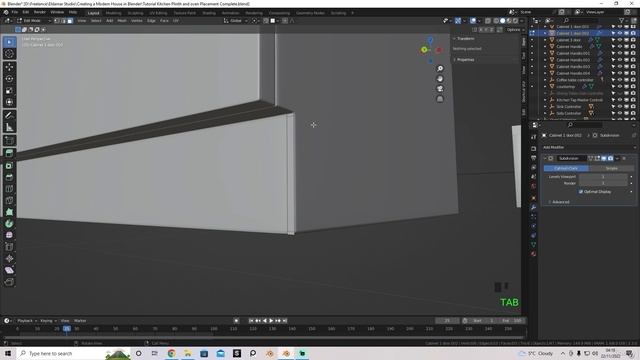Expand the Advanced section of Subdivision

[559, 202]
